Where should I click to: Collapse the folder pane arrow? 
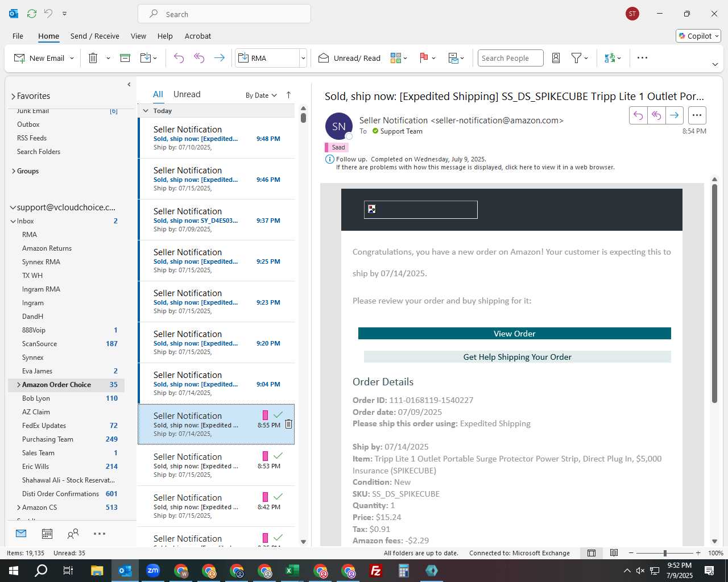pyautogui.click(x=129, y=85)
